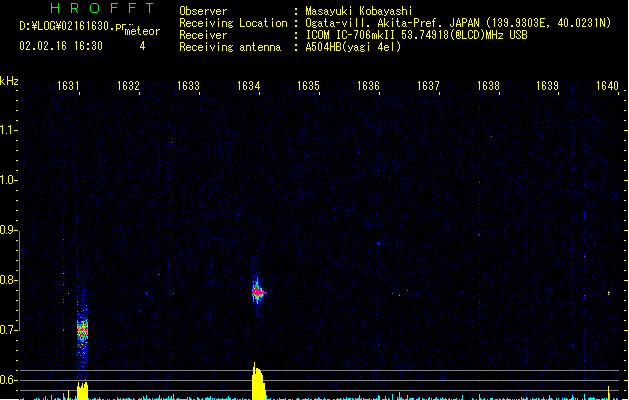This screenshot has width=629, height=400.
Task: Click the 0.8 kHz frequency label
Action: [8, 280]
